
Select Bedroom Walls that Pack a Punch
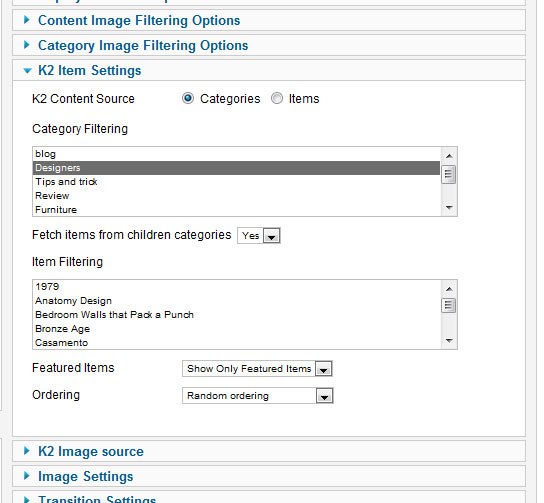[x=237, y=315]
